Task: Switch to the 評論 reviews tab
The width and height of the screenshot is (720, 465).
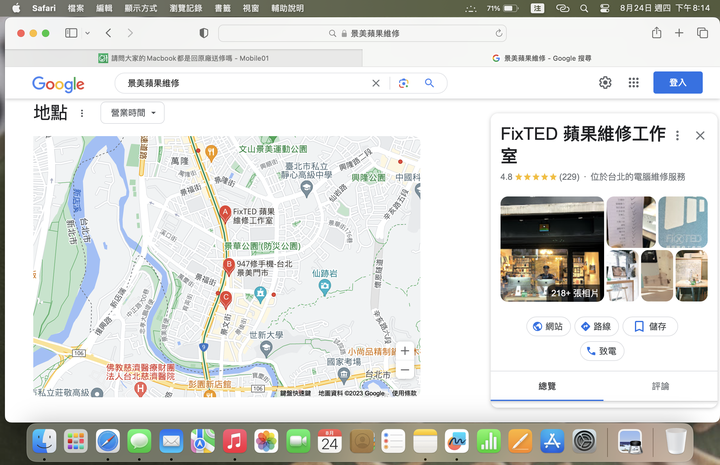Action: click(660, 386)
